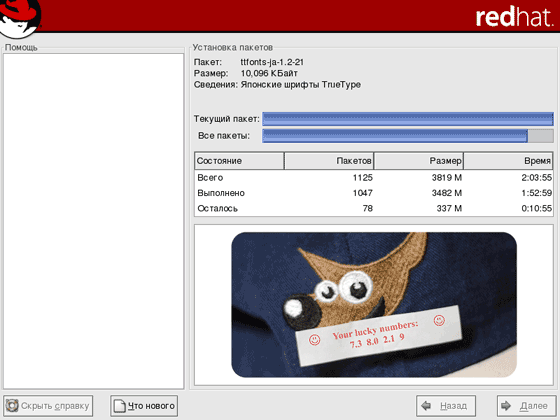Select the Осталось row in the table
The height and width of the screenshot is (420, 560).
(x=374, y=208)
